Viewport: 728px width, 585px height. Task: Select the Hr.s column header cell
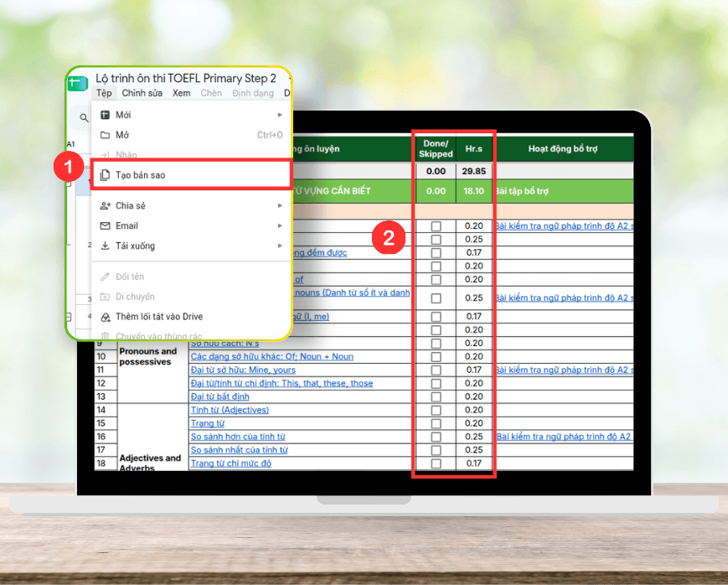[474, 148]
